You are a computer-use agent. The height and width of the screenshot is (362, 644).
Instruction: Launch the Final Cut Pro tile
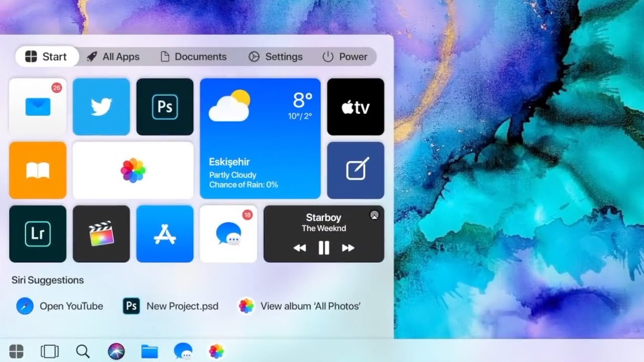coord(101,234)
